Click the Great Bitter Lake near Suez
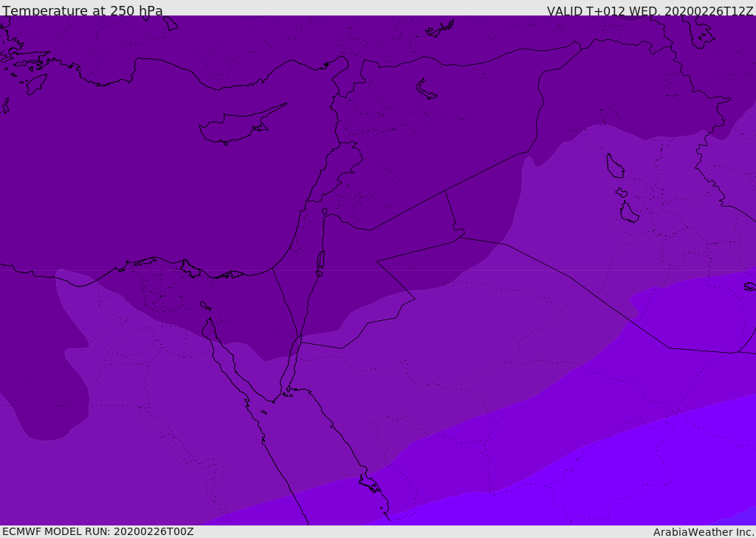This screenshot has width=756, height=538. point(205,306)
